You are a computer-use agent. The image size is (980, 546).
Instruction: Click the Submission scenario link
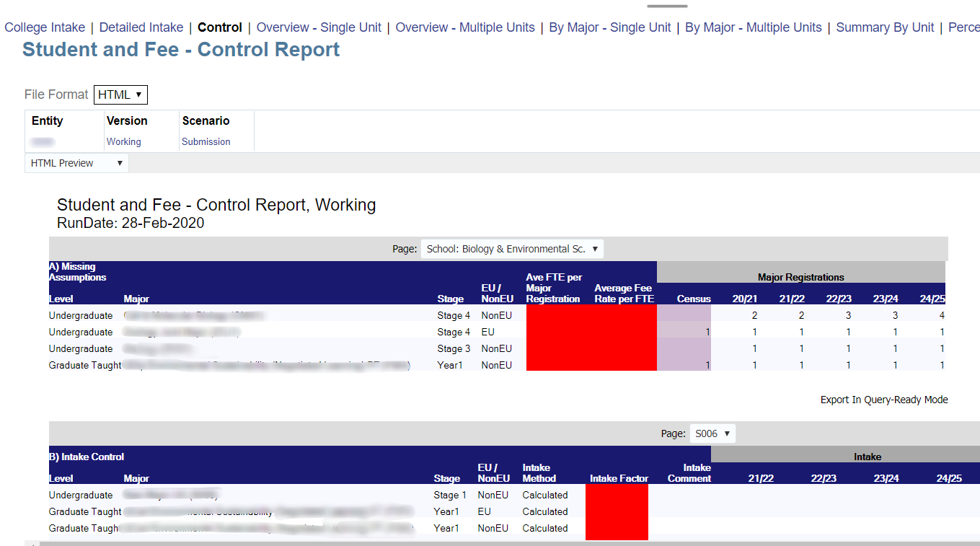[206, 142]
